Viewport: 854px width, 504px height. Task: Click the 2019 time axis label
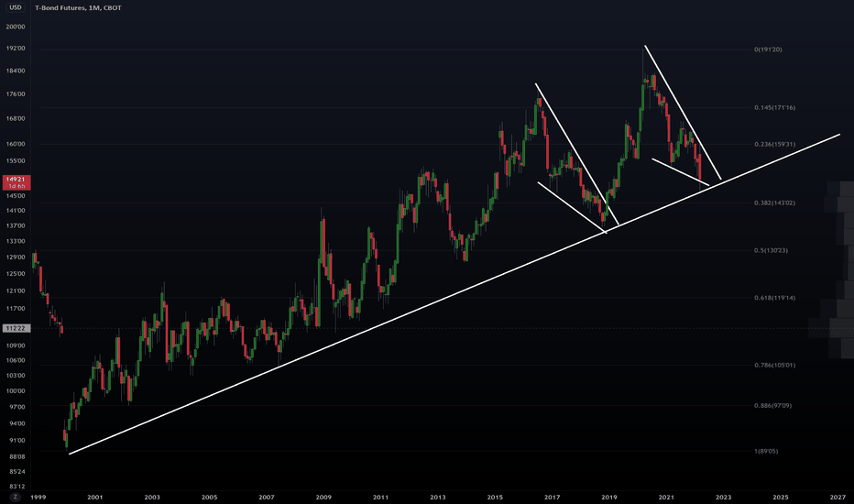609,498
